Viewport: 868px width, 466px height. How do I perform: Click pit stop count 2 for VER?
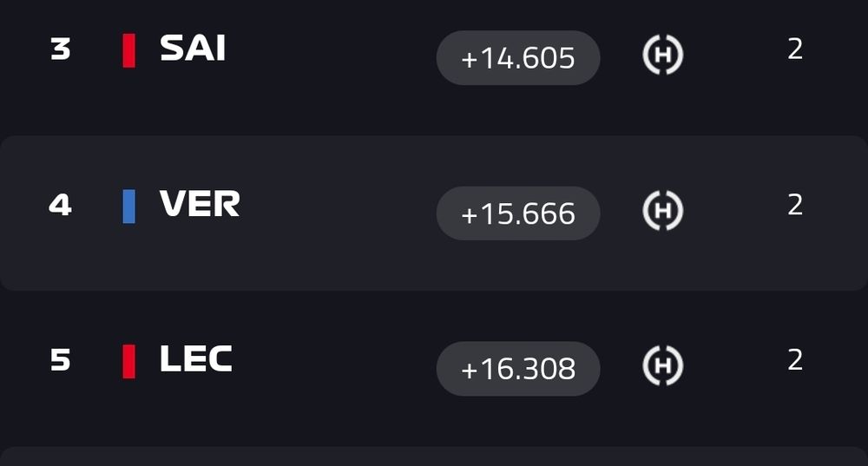pos(795,205)
